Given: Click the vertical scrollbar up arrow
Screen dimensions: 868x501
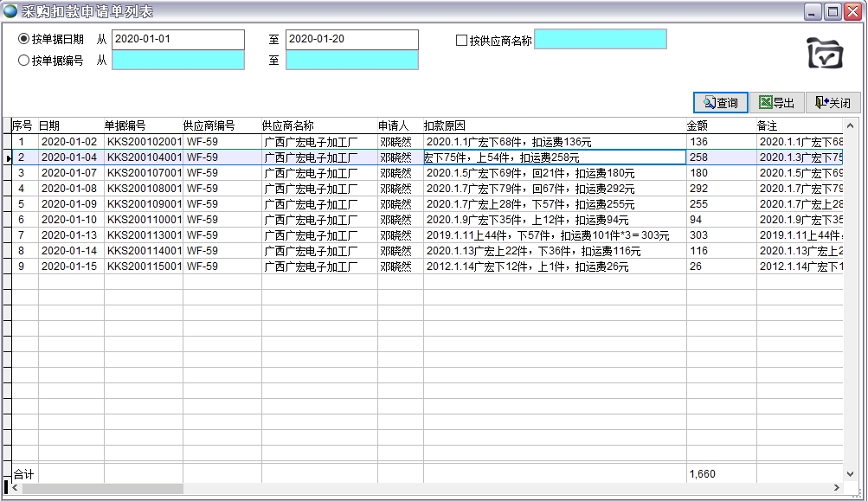Looking at the screenshot, I should (849, 126).
